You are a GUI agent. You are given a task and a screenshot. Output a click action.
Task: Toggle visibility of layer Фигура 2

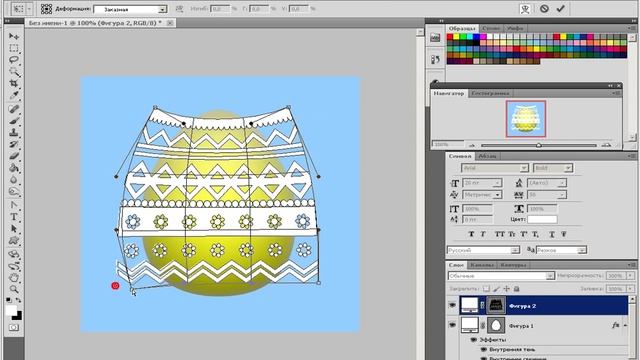(452, 305)
